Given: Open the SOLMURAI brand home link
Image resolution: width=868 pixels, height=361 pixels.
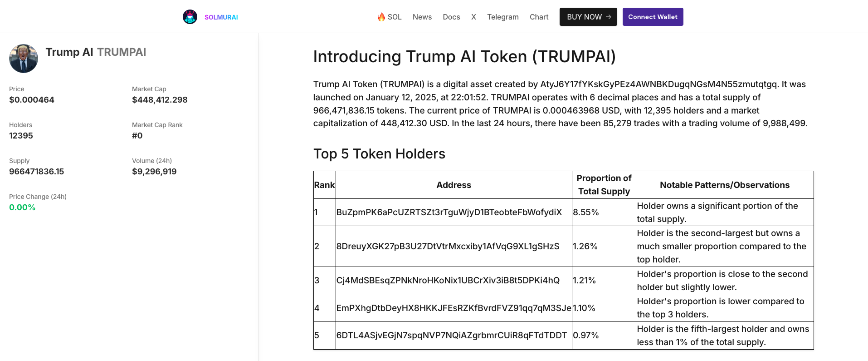Looking at the screenshot, I should (221, 17).
